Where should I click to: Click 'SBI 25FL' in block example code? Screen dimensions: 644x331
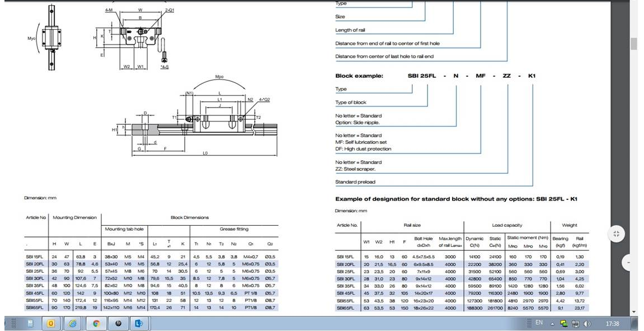(x=422, y=76)
